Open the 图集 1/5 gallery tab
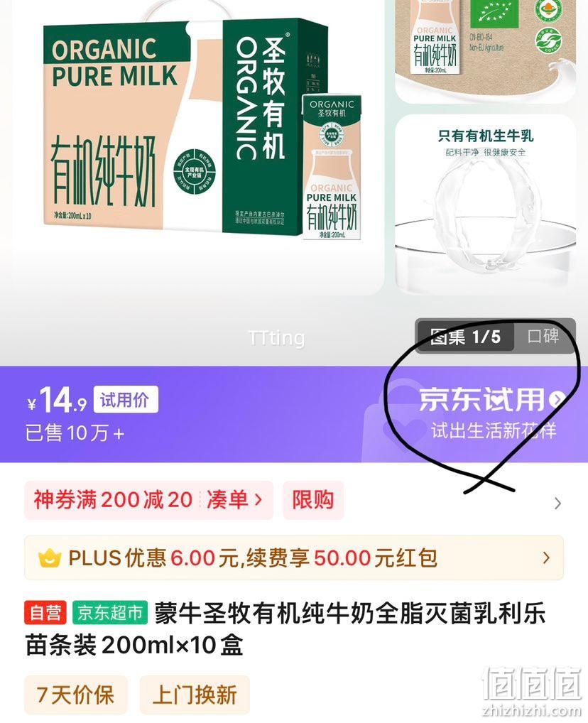The image size is (588, 723). [464, 336]
